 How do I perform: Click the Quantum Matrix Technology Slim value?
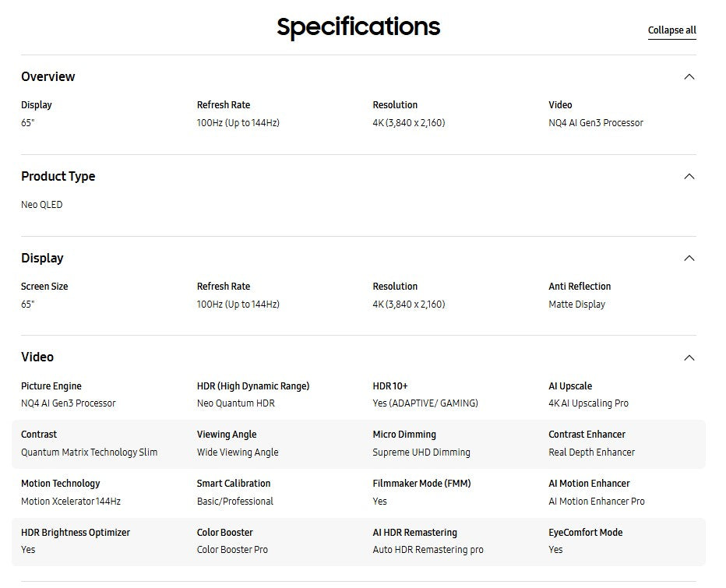pyautogui.click(x=90, y=452)
